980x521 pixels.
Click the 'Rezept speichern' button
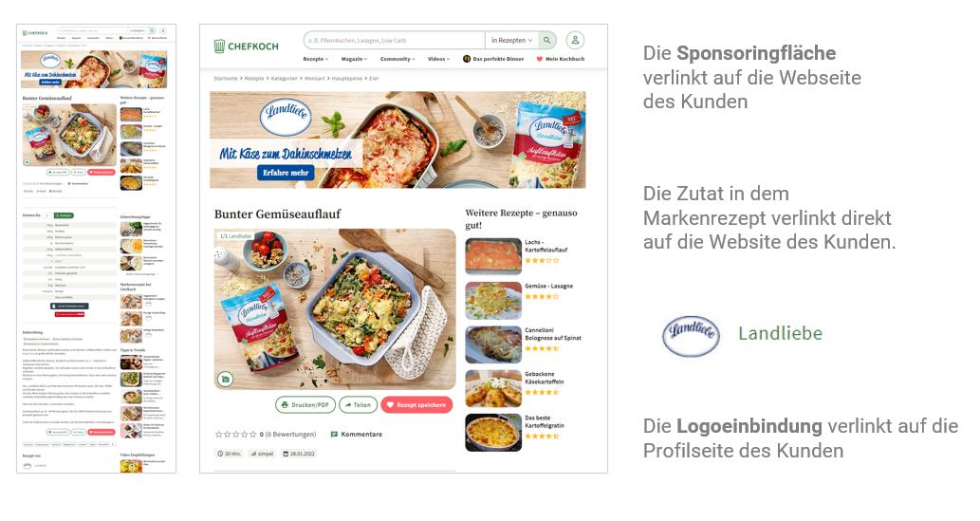click(x=416, y=404)
